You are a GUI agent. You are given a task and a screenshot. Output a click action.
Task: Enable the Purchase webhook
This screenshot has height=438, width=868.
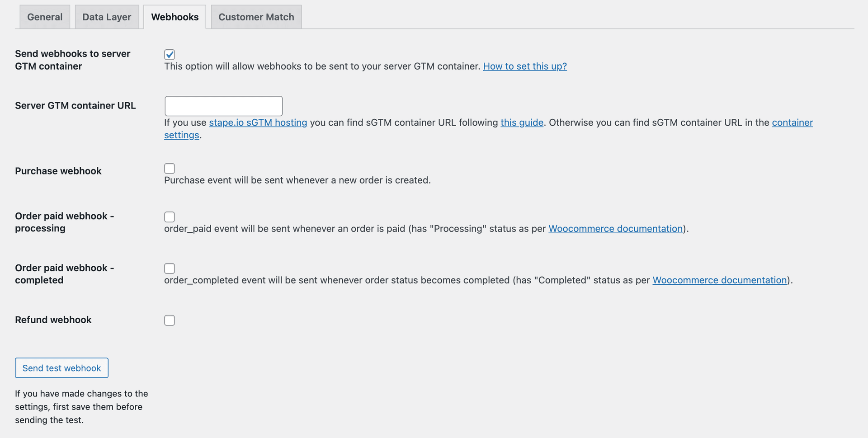169,168
